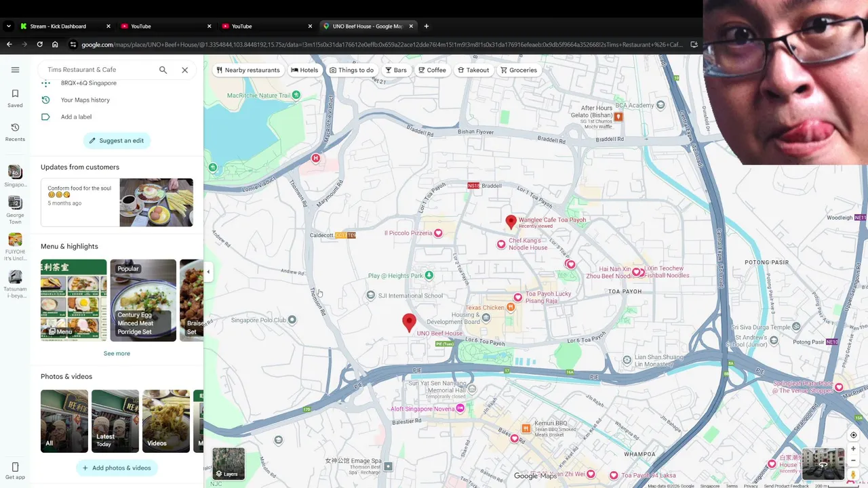The width and height of the screenshot is (868, 488).
Task: Click the browser home button
Action: point(55,45)
